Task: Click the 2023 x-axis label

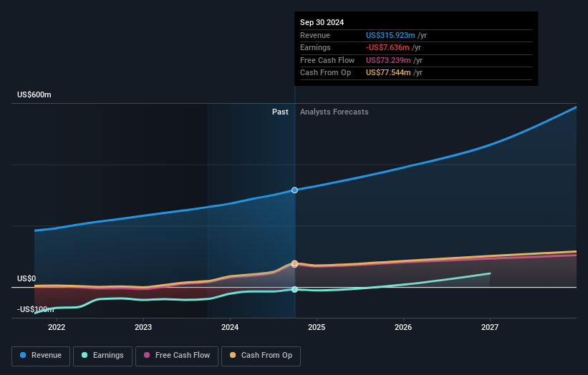Action: click(x=143, y=328)
